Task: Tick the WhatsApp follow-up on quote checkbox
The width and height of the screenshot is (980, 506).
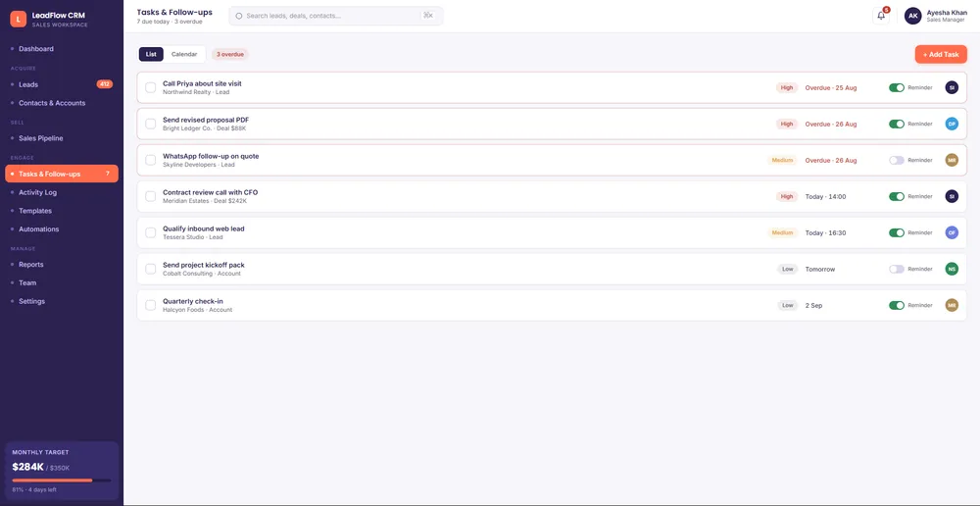Action: (151, 160)
